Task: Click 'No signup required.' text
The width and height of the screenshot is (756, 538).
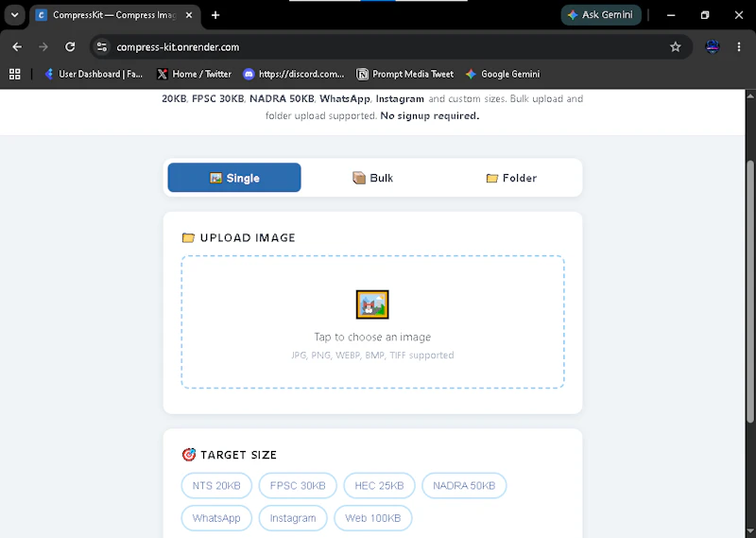Action: pos(430,115)
